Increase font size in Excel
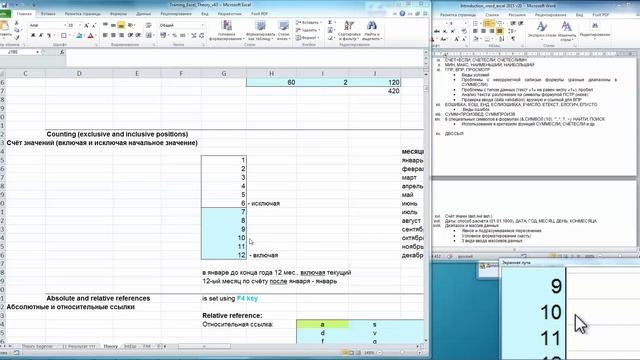640x360 pixels. (x=86, y=25)
